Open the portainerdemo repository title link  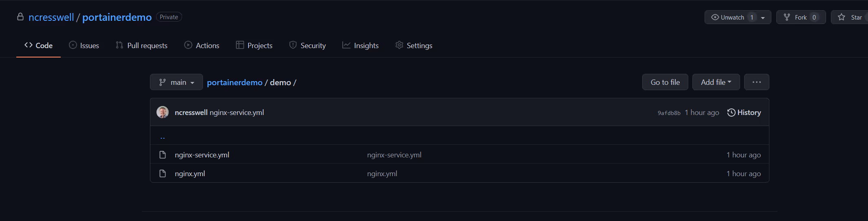[x=117, y=17]
